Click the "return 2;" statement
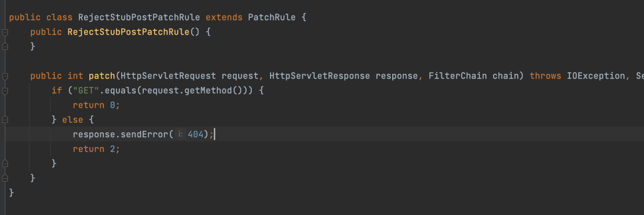This screenshot has width=644, height=215. [x=96, y=149]
